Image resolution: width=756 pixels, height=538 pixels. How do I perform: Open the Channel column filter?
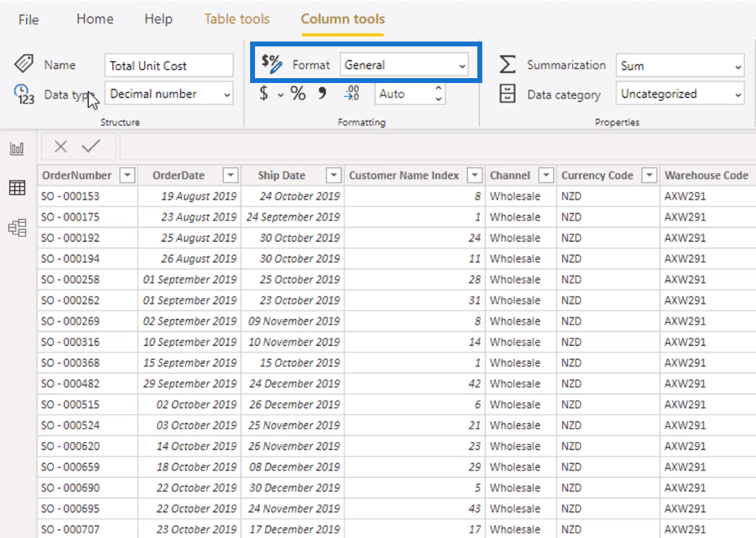(547, 175)
